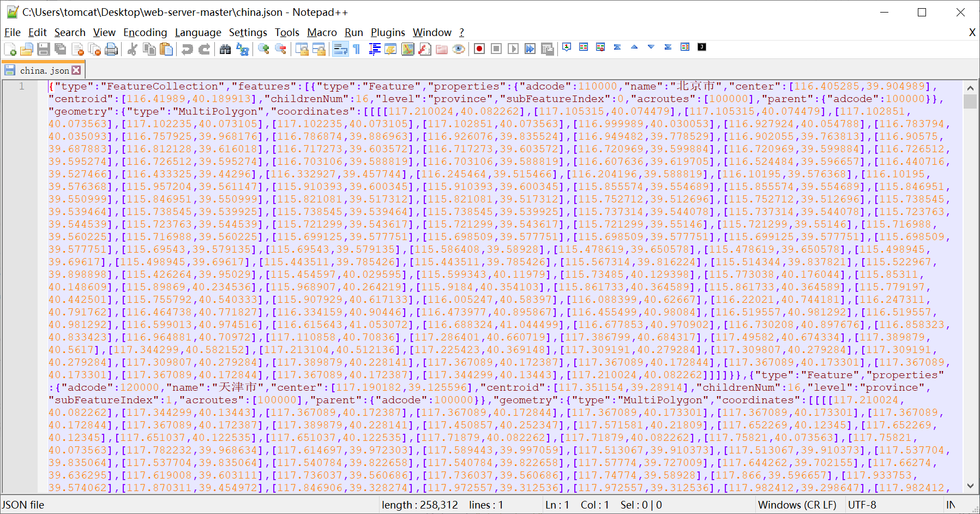
Task: Open the User Defined Language dialog icon
Action: coord(391,50)
